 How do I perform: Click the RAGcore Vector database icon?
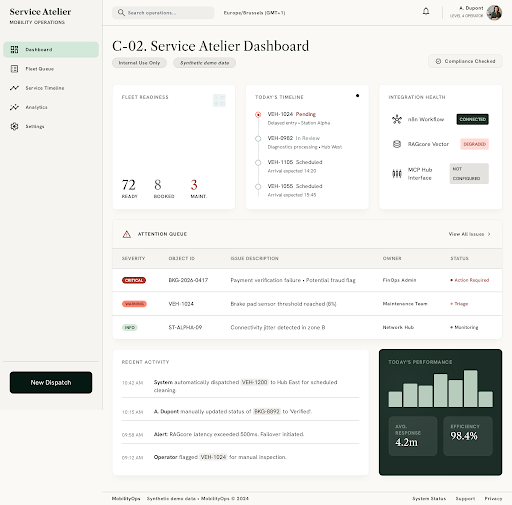click(397, 144)
